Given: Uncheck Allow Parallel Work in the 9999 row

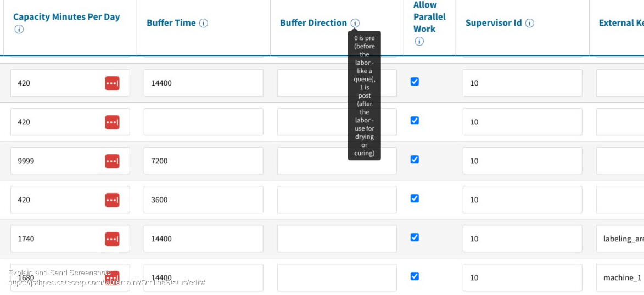Looking at the screenshot, I should coord(415,159).
